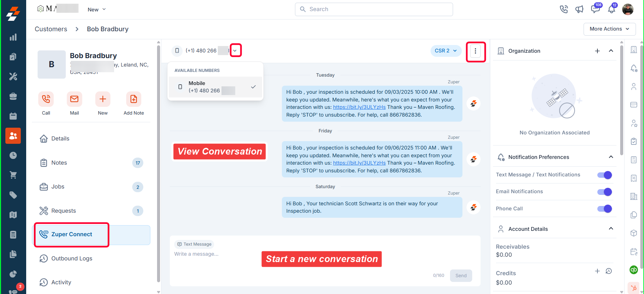Open the Jobs tab
This screenshot has width=644, height=294.
click(x=91, y=187)
